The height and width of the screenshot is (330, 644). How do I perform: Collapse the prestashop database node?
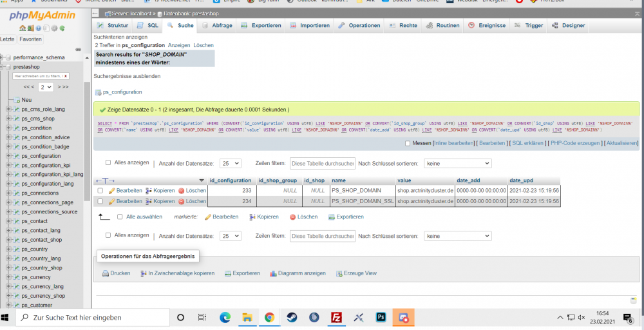tap(2, 67)
